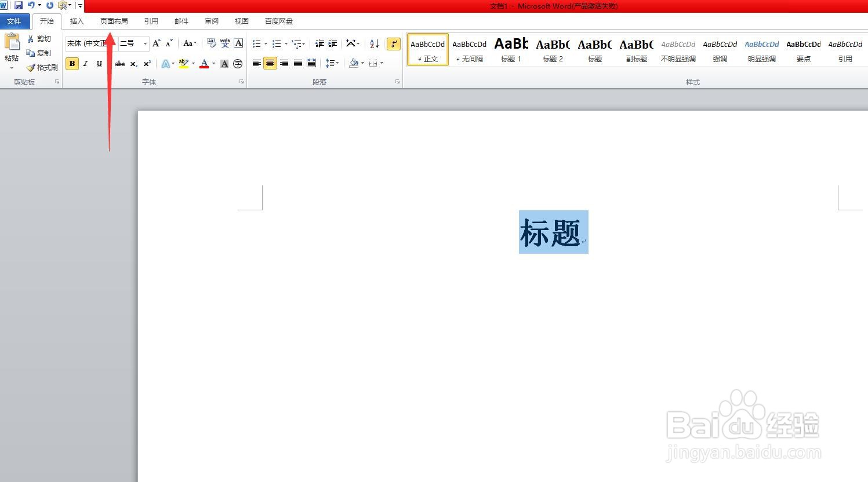Viewport: 868px width, 482px height.
Task: Click 剪切 cut button
Action: click(39, 39)
